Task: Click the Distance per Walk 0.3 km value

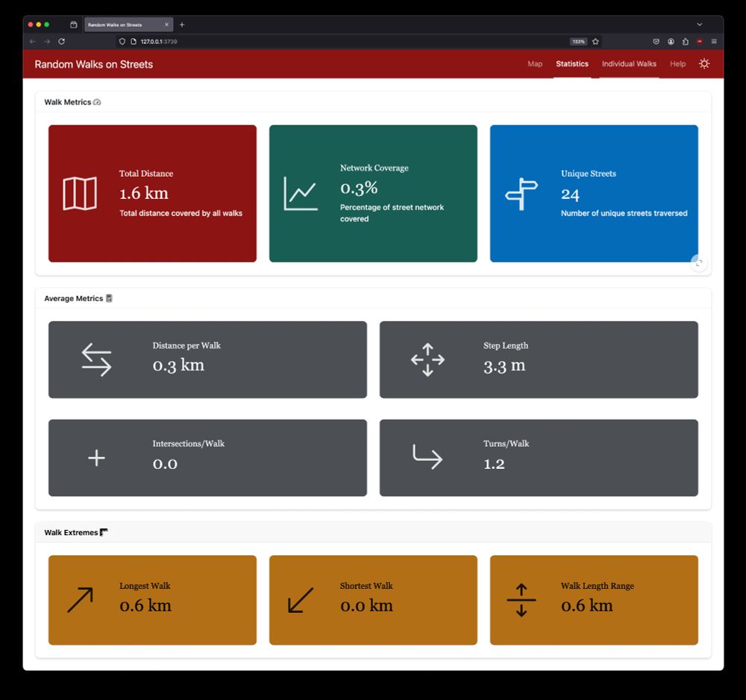Action: pyautogui.click(x=178, y=365)
